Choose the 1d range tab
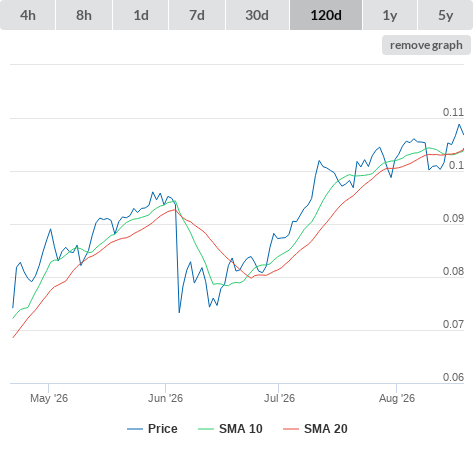 point(141,15)
